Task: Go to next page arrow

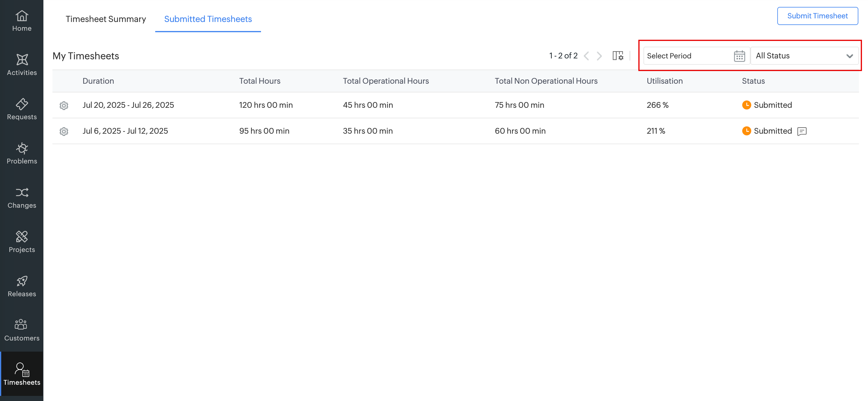Action: tap(599, 56)
